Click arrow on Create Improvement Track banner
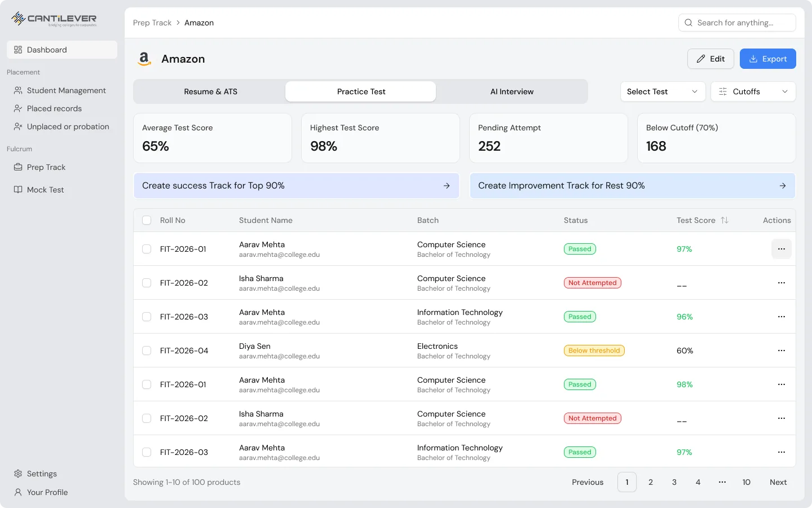Screen dimensions: 812x508 783,186
